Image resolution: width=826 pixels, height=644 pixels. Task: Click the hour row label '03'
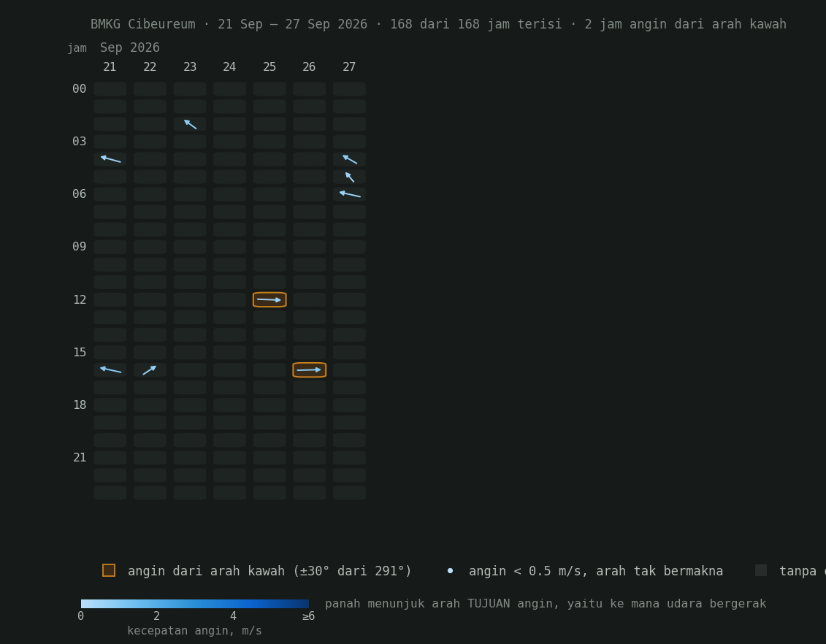80,142
